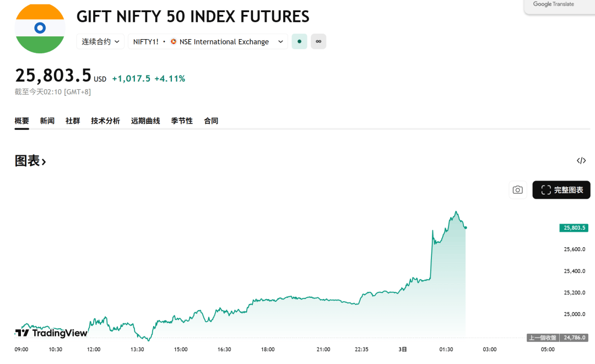Click the green market status dot
595x364 pixels.
pyautogui.click(x=299, y=41)
